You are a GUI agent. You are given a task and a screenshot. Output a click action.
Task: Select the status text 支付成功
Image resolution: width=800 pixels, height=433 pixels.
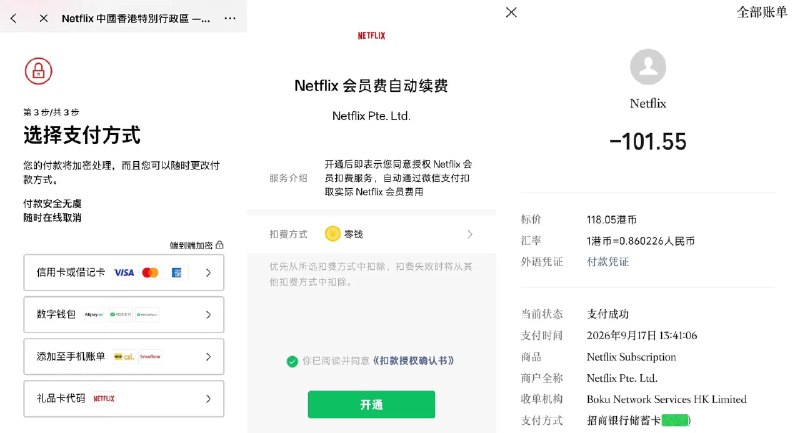click(608, 314)
